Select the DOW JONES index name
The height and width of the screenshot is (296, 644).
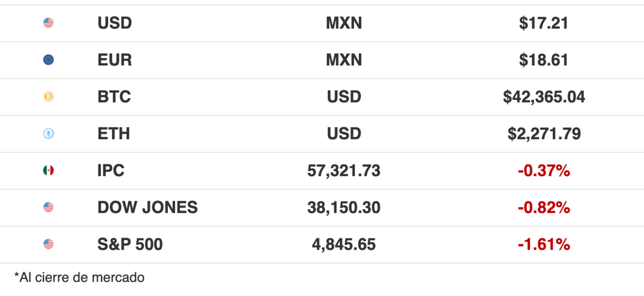148,208
